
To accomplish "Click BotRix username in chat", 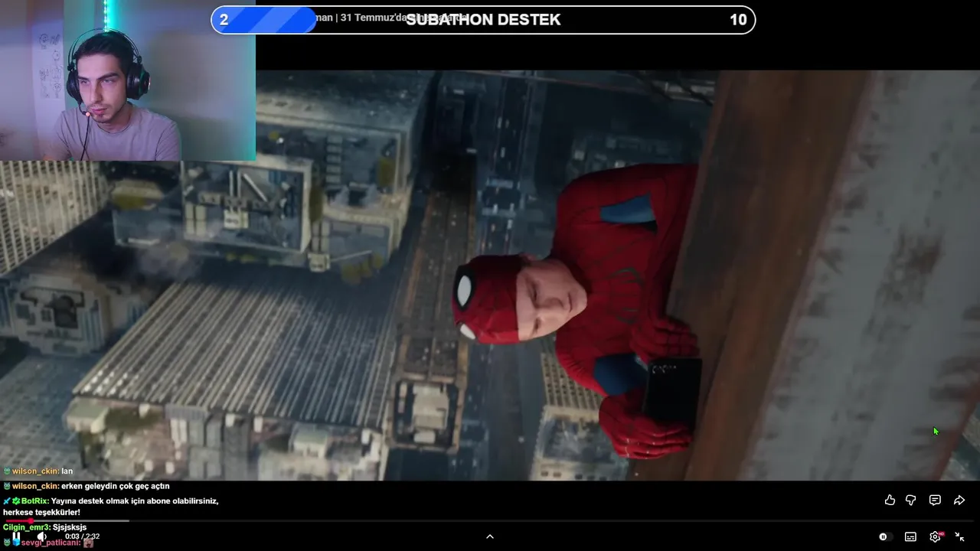I will (34, 500).
